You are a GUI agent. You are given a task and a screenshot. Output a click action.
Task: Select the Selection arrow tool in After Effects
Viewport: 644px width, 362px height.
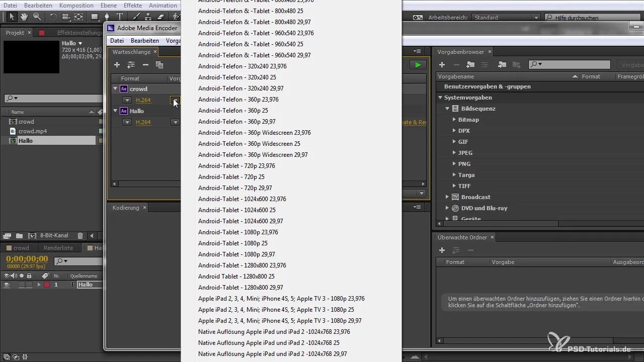point(13,17)
